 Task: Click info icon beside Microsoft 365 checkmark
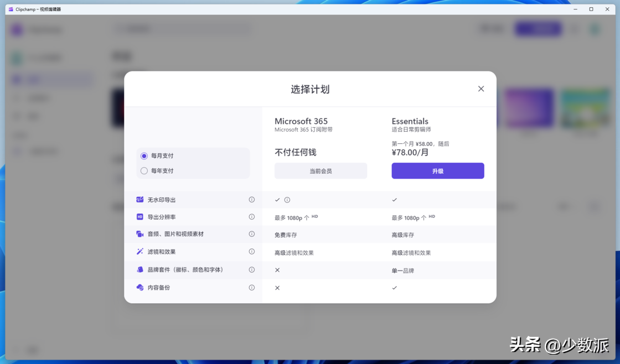point(287,200)
